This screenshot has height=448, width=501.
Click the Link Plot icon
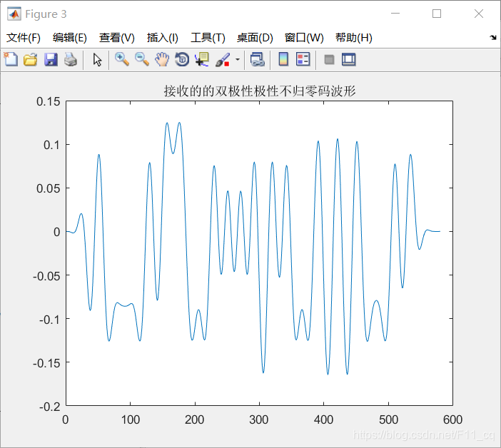tap(258, 59)
